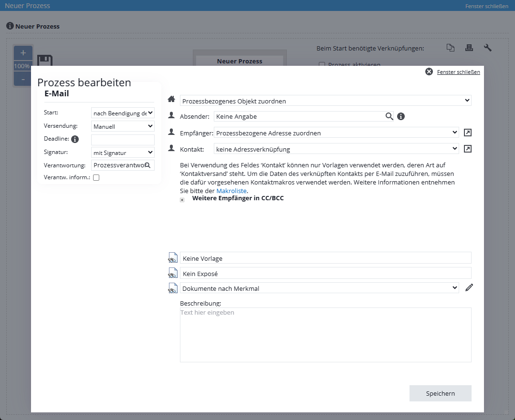Screen dimensions: 515x420
Task: Open Prozessbezogenes Objekt zuordnen dropdown
Action: click(x=325, y=101)
